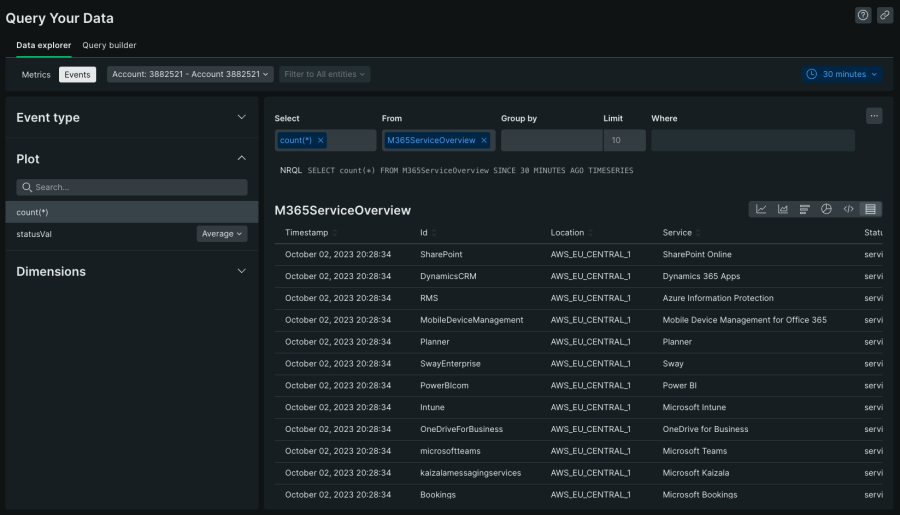
Task: Click the Group by input field
Action: [x=552, y=141]
